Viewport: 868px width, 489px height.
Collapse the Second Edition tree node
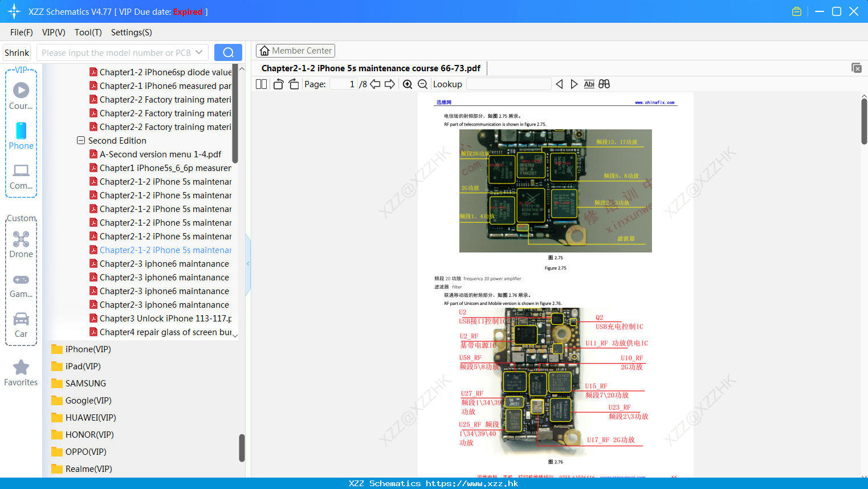click(x=81, y=140)
